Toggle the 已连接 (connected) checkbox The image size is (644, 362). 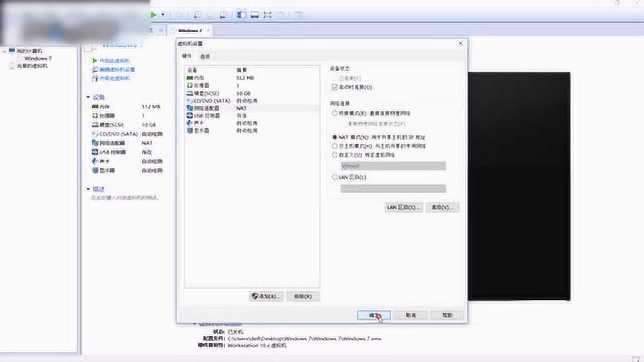point(335,79)
